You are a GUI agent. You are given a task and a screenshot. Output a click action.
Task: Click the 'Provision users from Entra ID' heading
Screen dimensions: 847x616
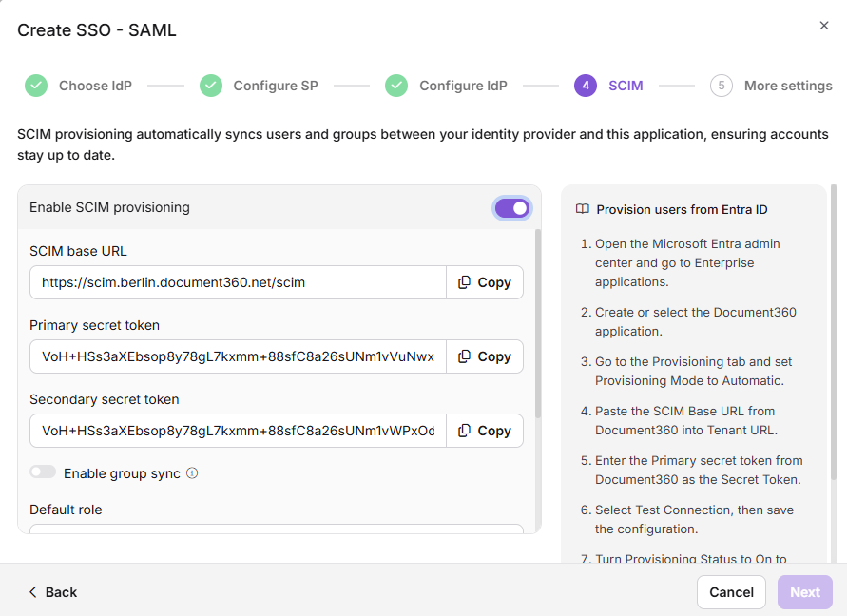click(x=682, y=210)
